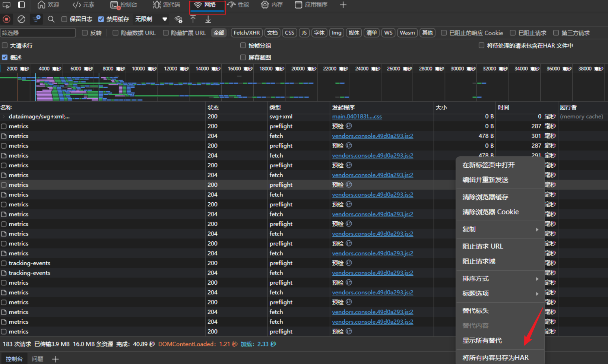Click the preflight info icon in the first metrics row
This screenshot has height=364, width=608.
(349, 126)
